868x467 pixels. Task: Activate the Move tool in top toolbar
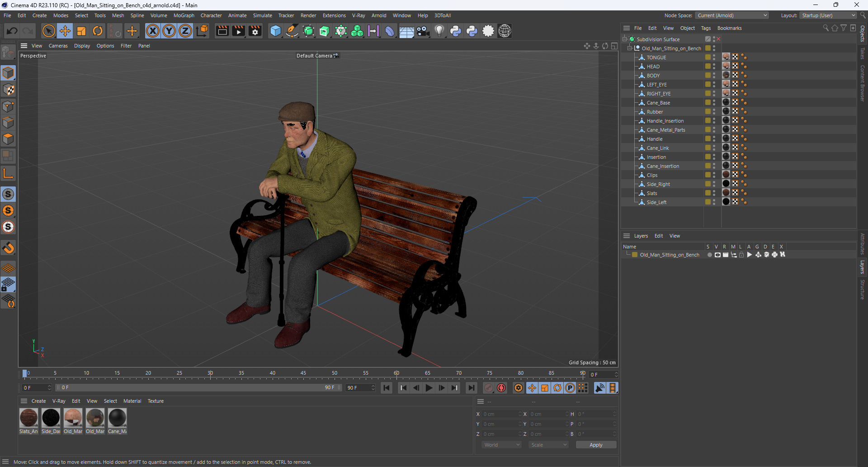(x=65, y=31)
